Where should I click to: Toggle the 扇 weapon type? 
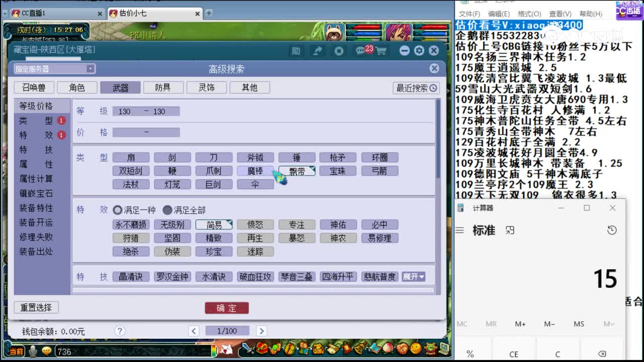tap(131, 157)
